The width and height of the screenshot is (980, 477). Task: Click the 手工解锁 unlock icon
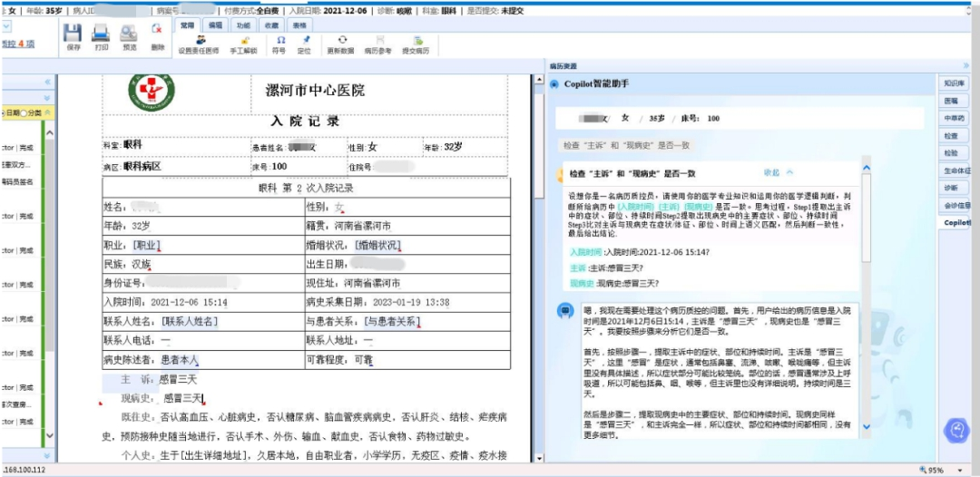tap(245, 39)
